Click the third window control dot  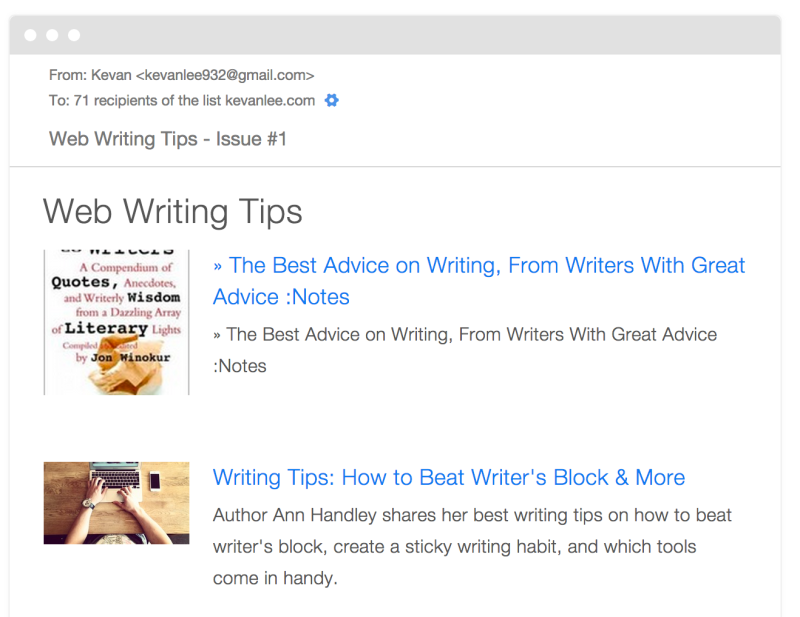[x=74, y=35]
